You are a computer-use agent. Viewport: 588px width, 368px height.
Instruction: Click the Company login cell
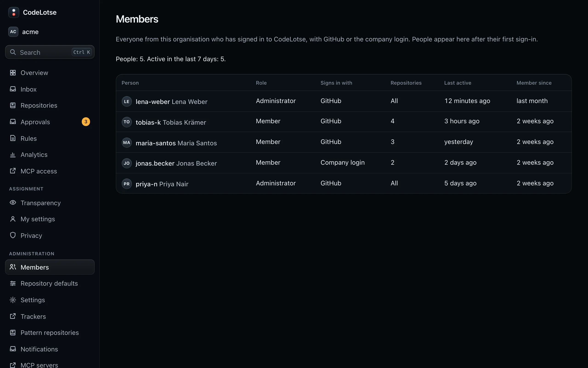click(x=343, y=162)
